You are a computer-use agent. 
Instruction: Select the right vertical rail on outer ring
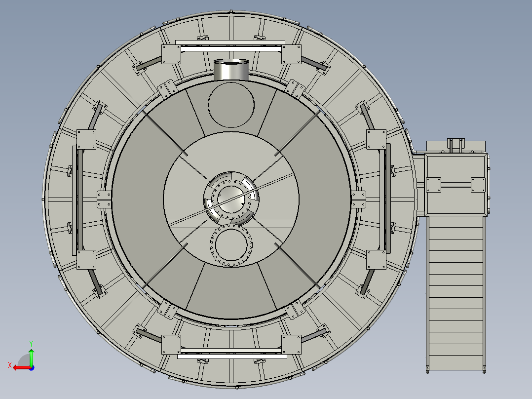coord(388,199)
